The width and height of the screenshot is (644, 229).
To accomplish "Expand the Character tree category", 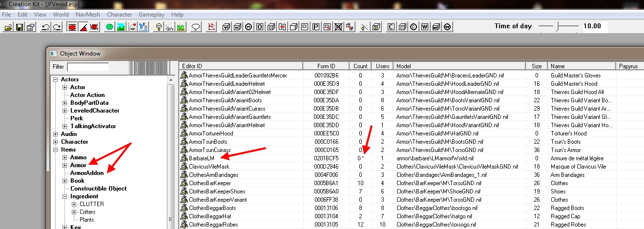I will 56,142.
